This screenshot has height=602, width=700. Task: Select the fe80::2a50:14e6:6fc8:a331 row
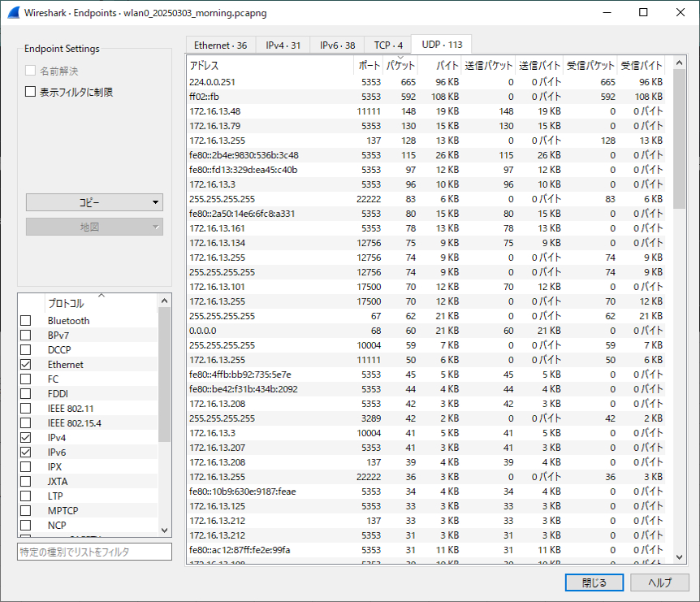pyautogui.click(x=426, y=214)
